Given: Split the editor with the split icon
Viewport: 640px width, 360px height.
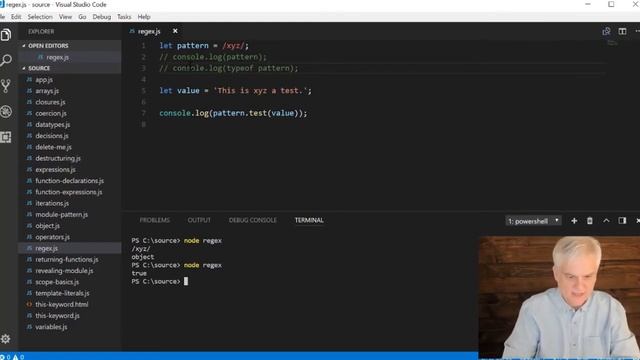Looking at the screenshot, I should click(622, 31).
